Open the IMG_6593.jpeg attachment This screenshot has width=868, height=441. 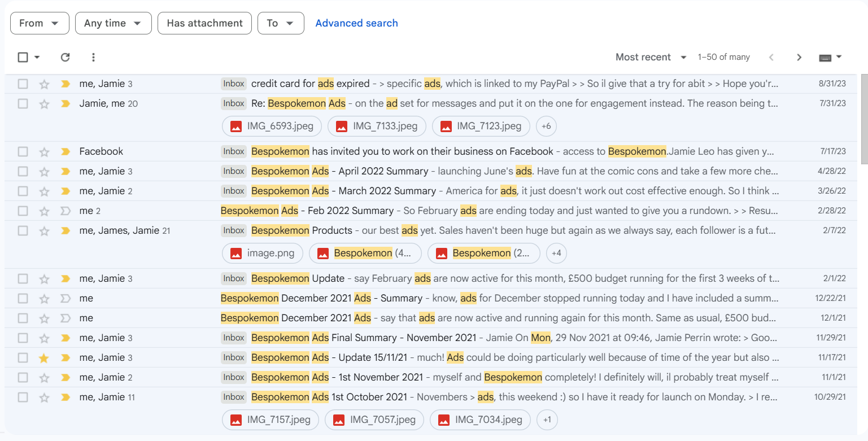click(272, 126)
